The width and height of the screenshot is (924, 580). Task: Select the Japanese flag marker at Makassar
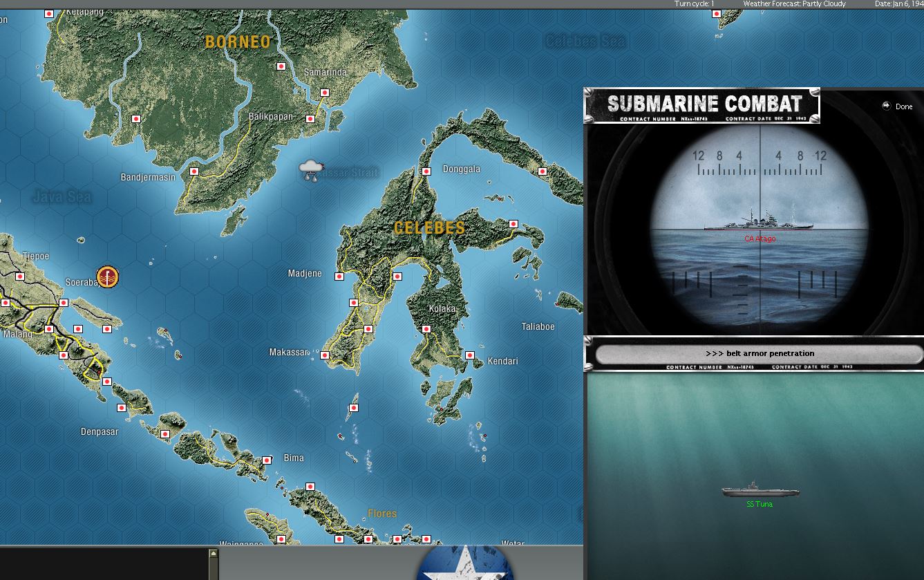[325, 355]
